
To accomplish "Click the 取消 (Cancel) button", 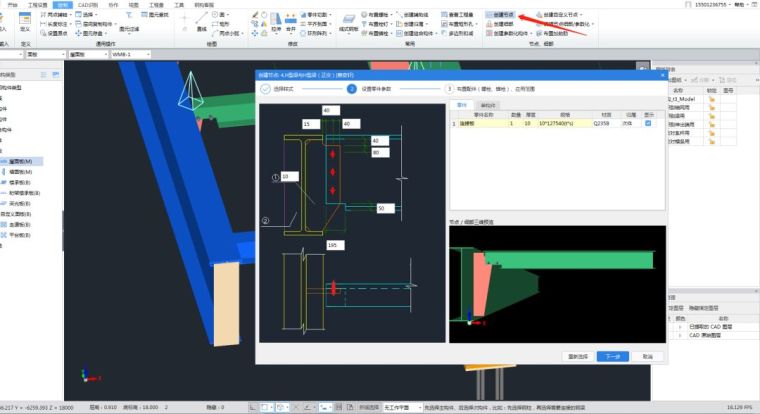I will 647,355.
